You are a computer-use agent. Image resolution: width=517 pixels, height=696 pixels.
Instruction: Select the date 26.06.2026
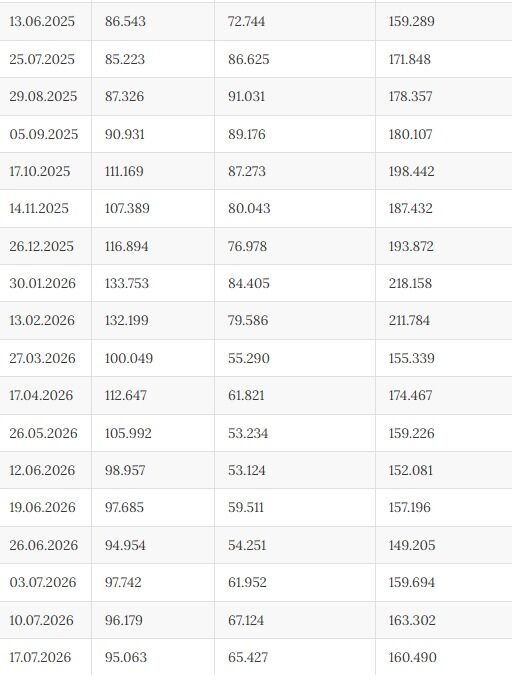pos(43,545)
